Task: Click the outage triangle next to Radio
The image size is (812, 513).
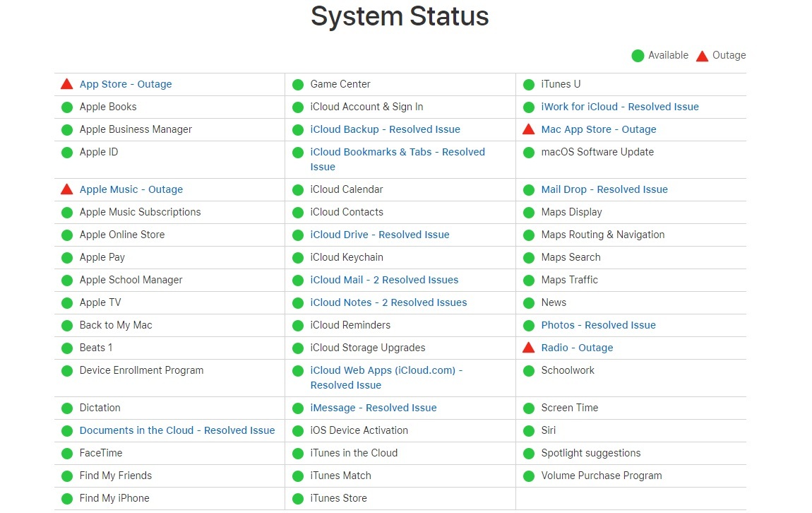Action: point(529,348)
